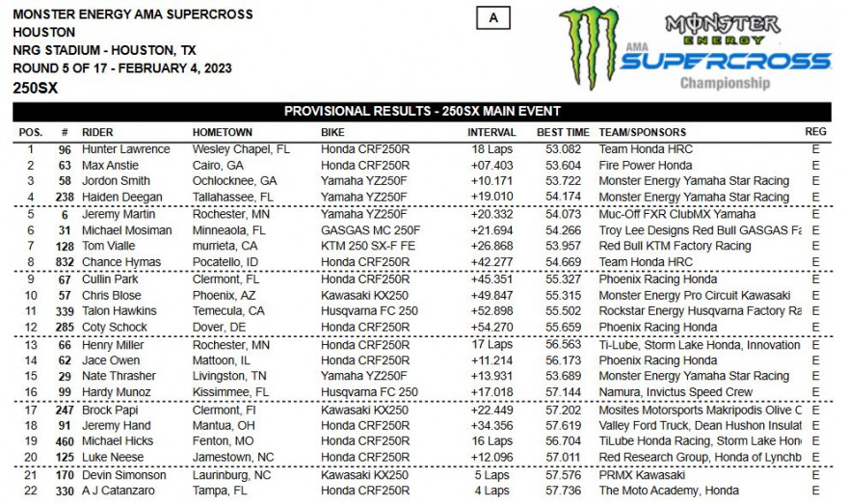Select Phoenix Racing Honda team for Cullin Park
The width and height of the screenshot is (848, 504).
click(x=657, y=279)
